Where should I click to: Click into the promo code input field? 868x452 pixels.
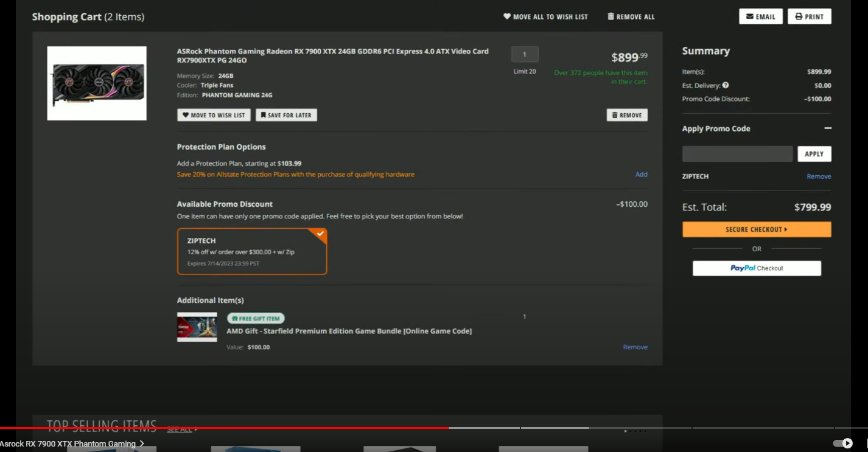[x=737, y=154]
